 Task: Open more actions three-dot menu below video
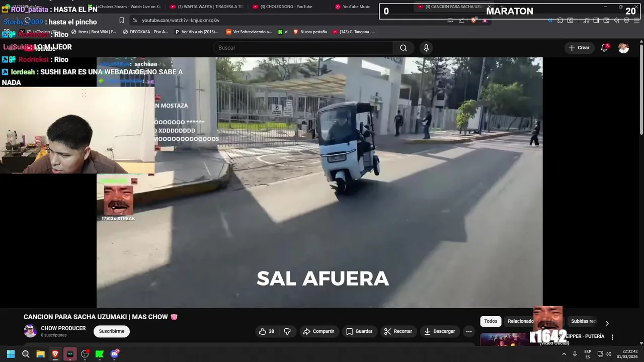coord(468,331)
